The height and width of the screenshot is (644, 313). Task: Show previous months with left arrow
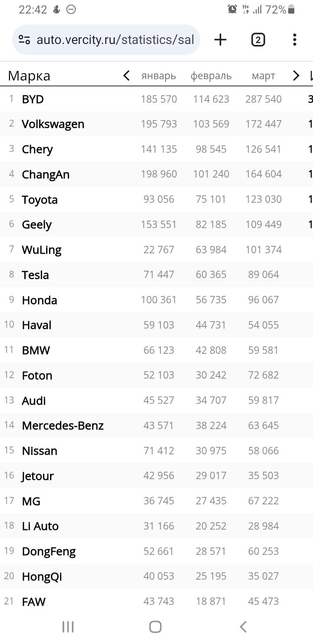point(127,76)
